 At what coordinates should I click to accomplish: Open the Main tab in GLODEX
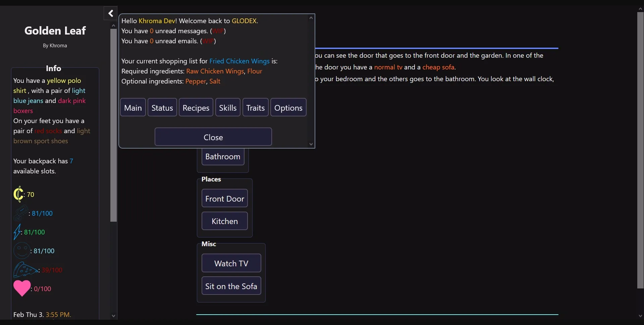point(133,108)
